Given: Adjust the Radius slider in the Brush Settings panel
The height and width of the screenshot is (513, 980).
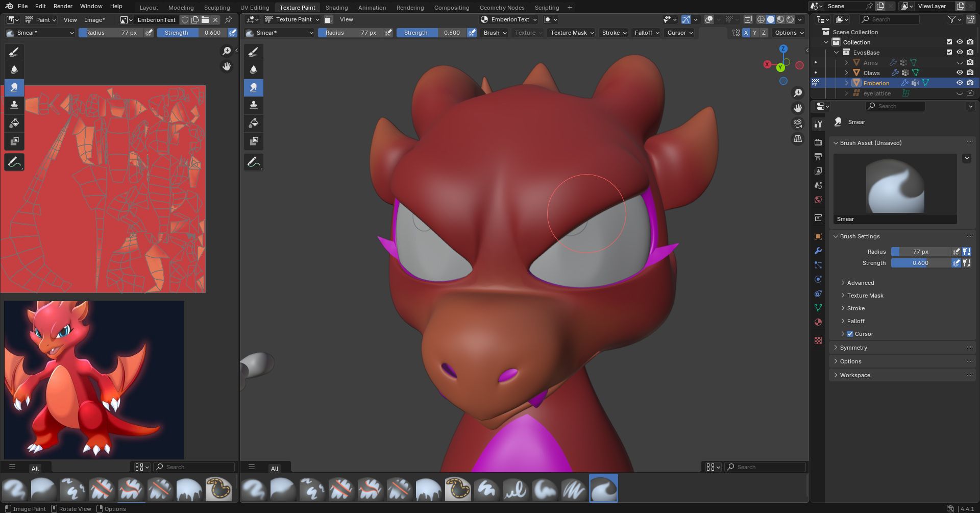Looking at the screenshot, I should [x=921, y=252].
